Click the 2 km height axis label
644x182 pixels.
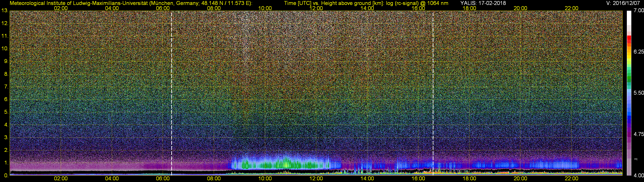[x=6, y=150]
